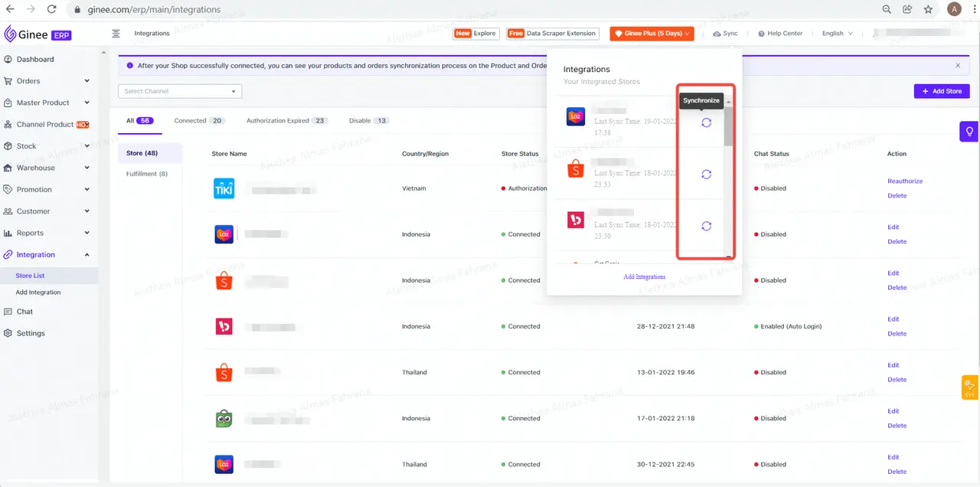Click the orange floating widget on right edge
The height and width of the screenshot is (487, 980).
pyautogui.click(x=970, y=387)
